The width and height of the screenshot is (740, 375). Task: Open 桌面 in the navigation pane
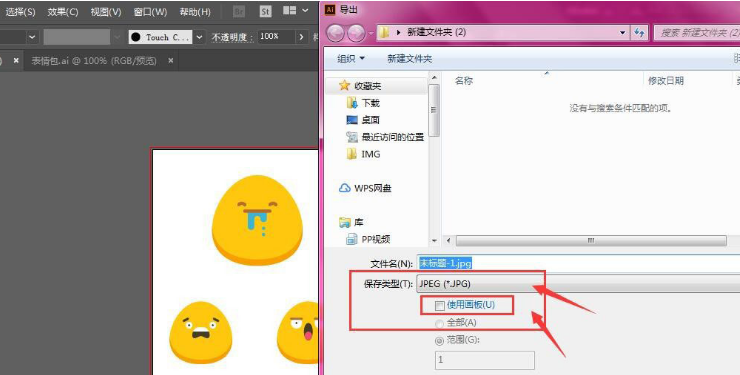[x=370, y=120]
